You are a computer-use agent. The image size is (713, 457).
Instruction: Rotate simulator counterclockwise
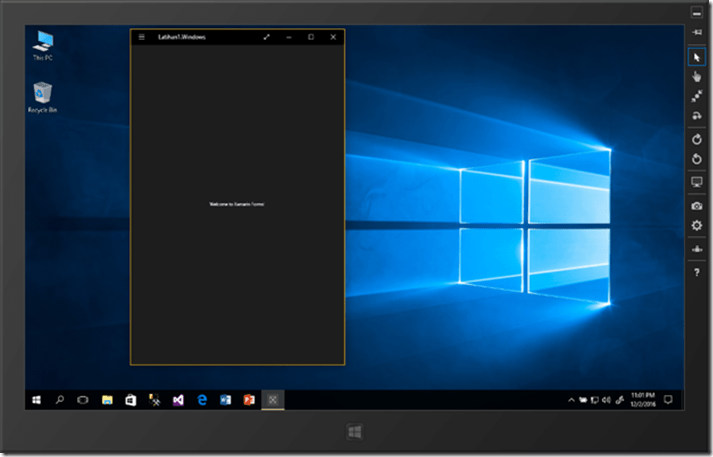pos(697,159)
